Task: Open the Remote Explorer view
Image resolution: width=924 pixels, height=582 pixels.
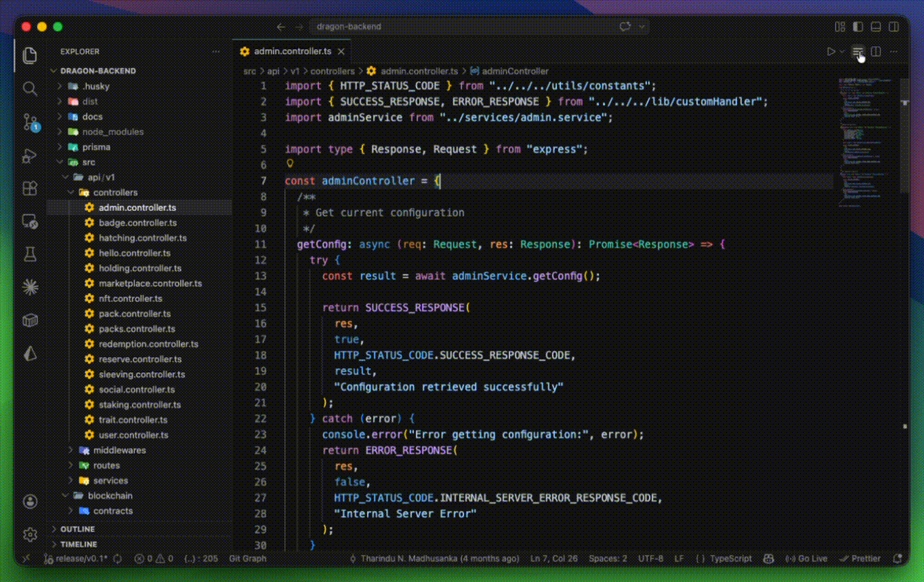Action: coord(30,222)
